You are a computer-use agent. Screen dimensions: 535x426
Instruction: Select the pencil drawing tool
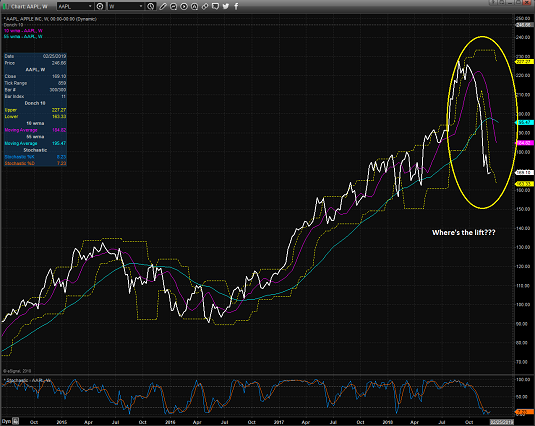(x=163, y=6)
